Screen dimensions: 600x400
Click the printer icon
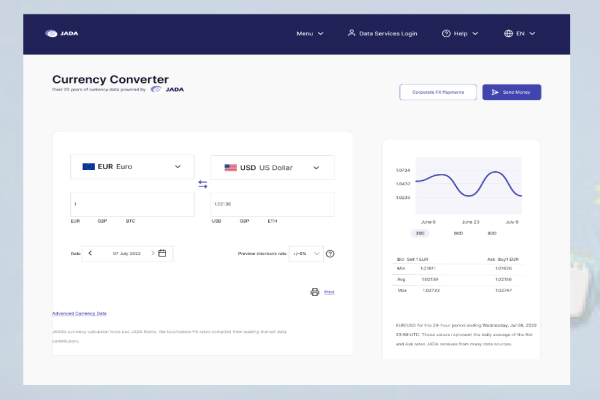[315, 292]
